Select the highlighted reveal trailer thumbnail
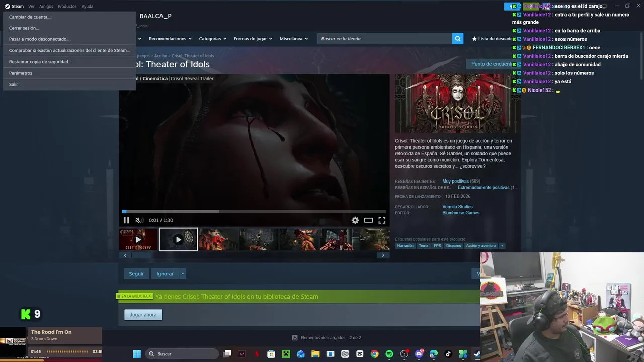644x362 pixels. (x=178, y=239)
